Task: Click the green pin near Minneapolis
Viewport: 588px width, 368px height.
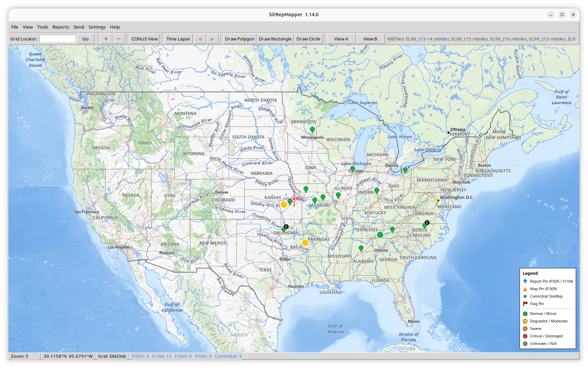Action: pos(312,130)
